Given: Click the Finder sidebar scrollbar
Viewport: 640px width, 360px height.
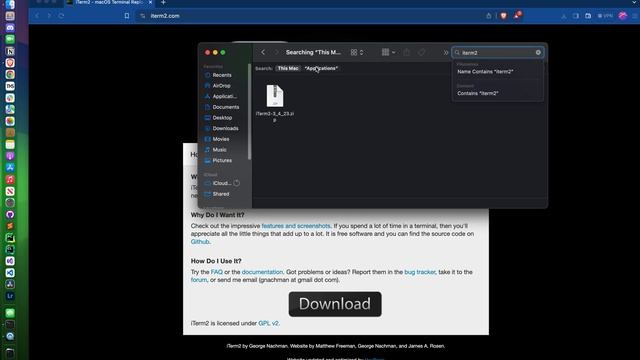Looking at the screenshot, I should point(249,112).
